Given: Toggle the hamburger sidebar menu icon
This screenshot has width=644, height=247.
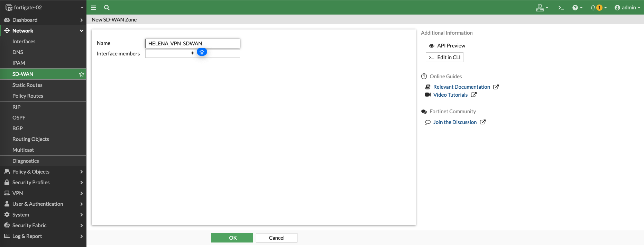Looking at the screenshot, I should coord(93,8).
